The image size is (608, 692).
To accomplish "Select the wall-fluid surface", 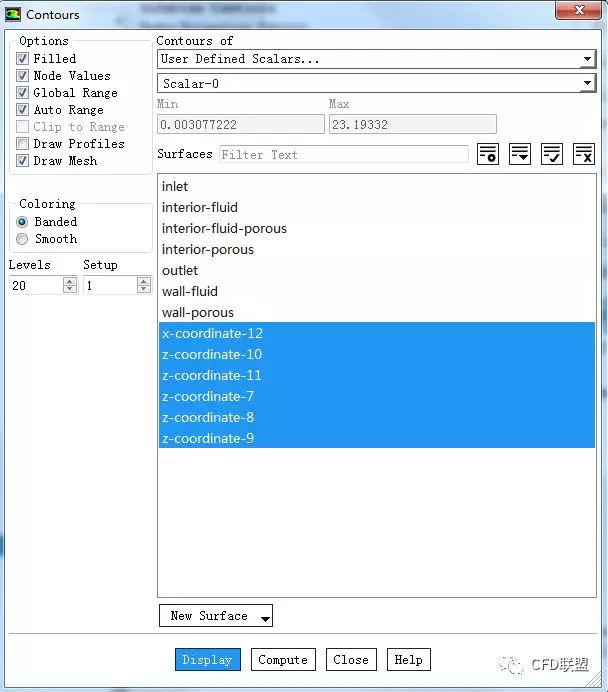I will 376,291.
